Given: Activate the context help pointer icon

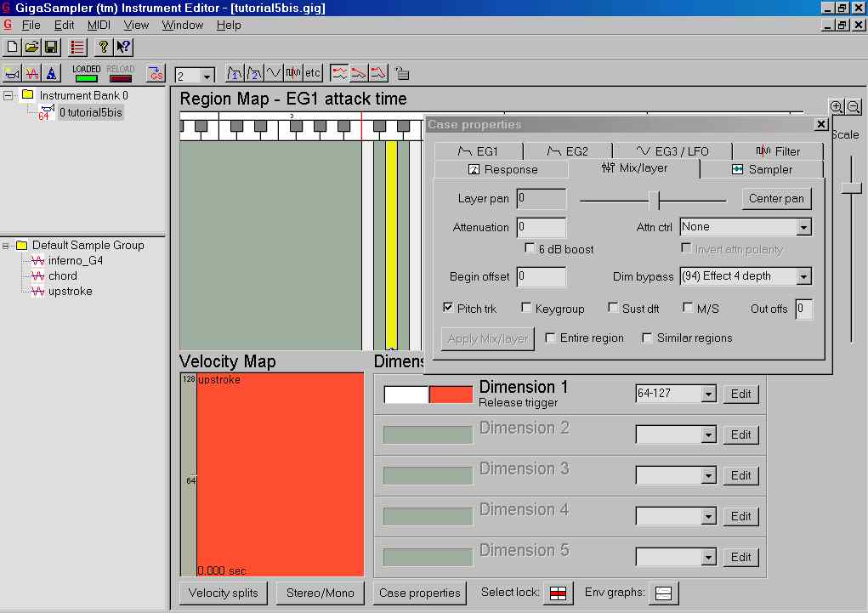Looking at the screenshot, I should pyautogui.click(x=123, y=47).
